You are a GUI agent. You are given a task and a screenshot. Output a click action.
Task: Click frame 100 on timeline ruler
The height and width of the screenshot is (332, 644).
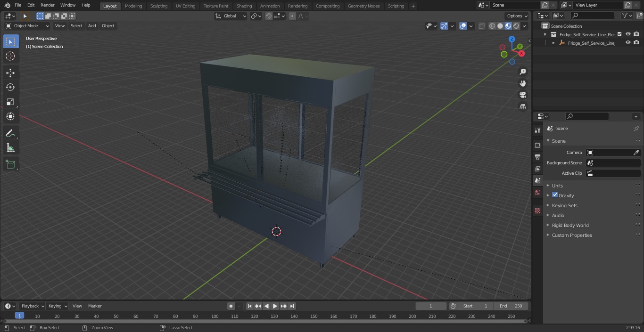[x=215, y=316]
